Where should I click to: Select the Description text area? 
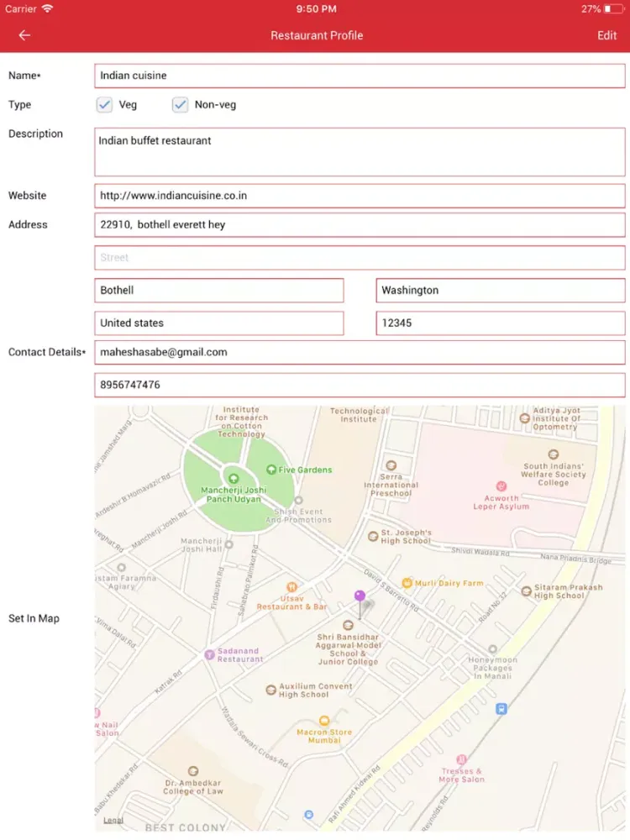360,151
